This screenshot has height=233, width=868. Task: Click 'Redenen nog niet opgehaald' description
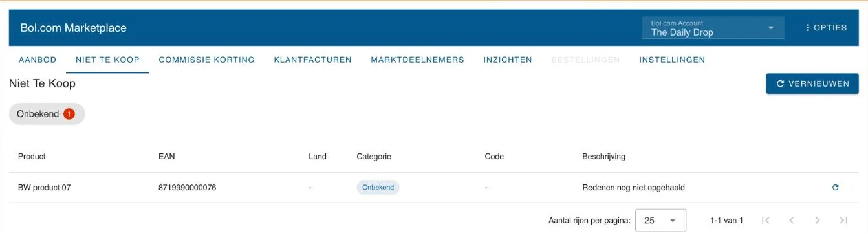pyautogui.click(x=633, y=188)
